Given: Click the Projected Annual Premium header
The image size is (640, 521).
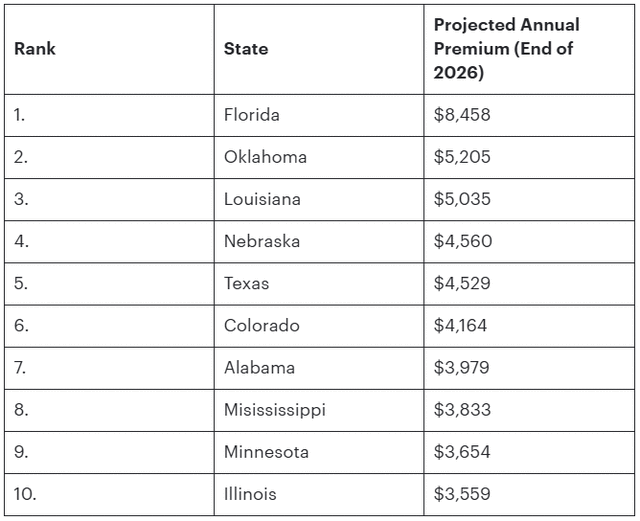Looking at the screenshot, I should pyautogui.click(x=506, y=49).
